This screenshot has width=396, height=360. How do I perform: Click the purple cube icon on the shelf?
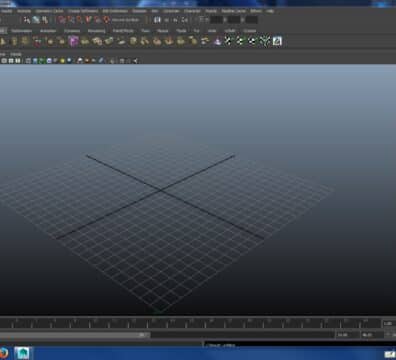(73, 41)
